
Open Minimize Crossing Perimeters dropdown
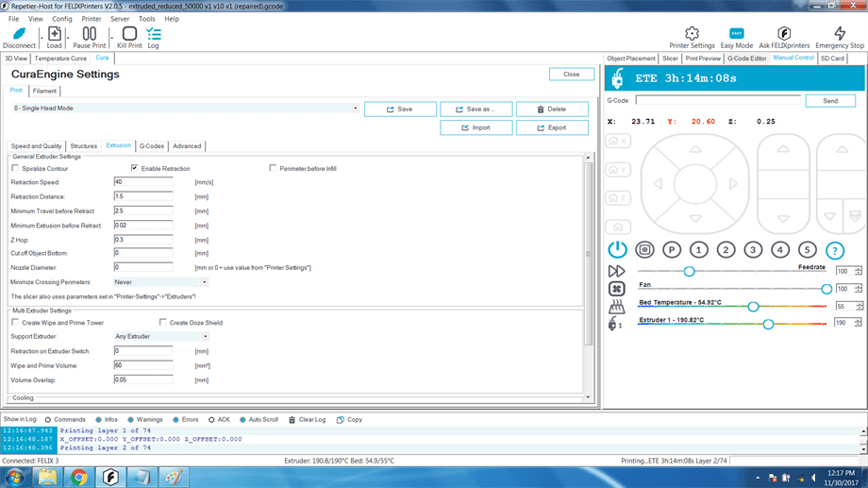point(205,282)
